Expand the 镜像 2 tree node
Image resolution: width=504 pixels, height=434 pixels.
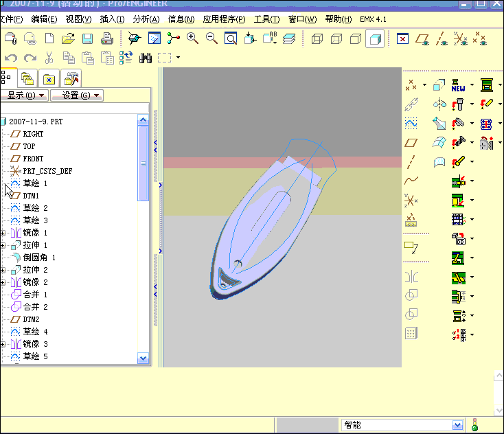pyautogui.click(x=3, y=282)
